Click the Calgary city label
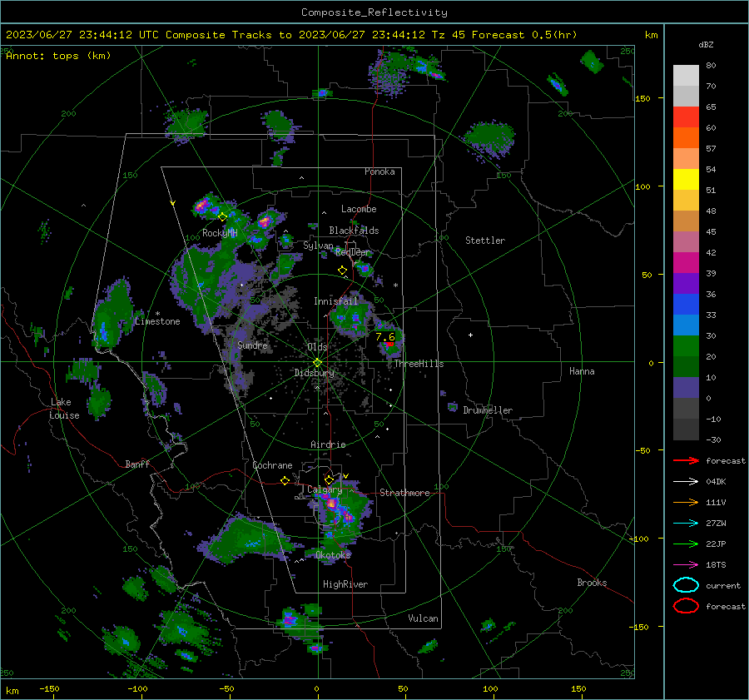This screenshot has height=700, width=749. point(325,489)
